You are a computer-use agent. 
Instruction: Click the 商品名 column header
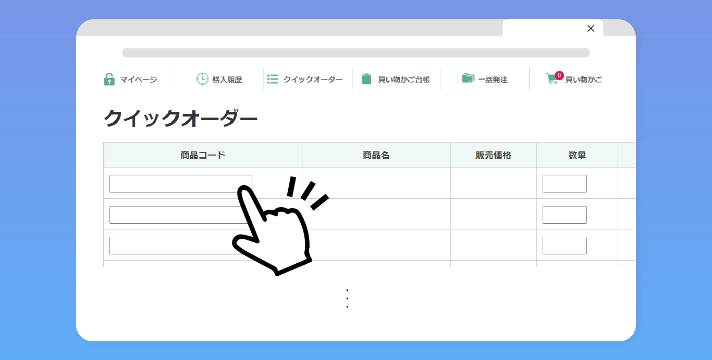[x=376, y=155]
